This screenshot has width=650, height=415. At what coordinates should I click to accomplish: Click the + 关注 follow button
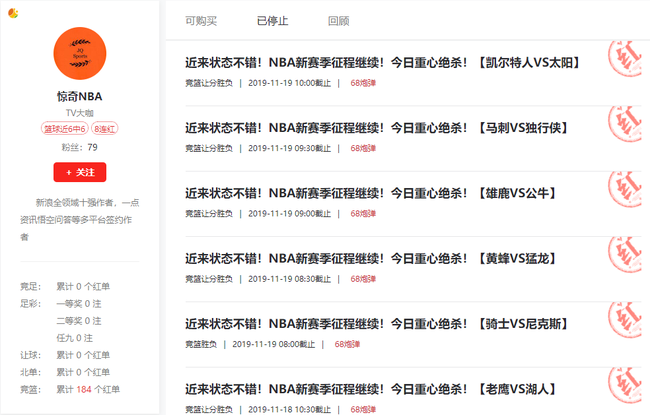(x=80, y=172)
